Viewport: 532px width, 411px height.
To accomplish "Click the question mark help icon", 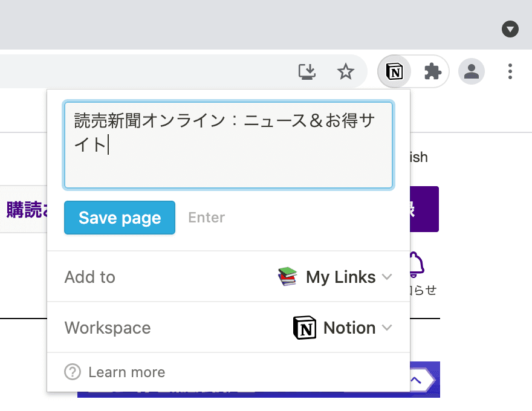I will point(72,372).
